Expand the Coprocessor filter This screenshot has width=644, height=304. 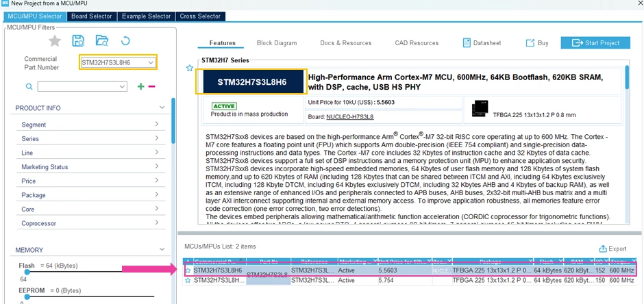157,223
